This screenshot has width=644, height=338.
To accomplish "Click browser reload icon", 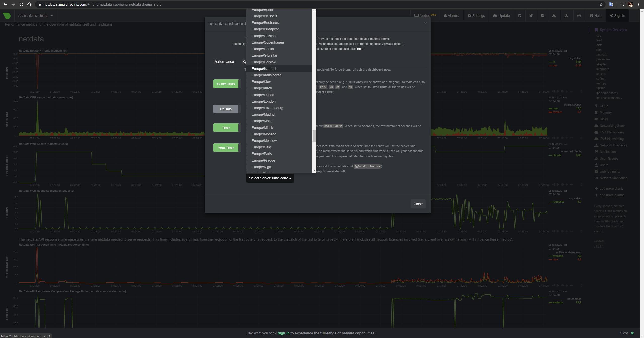I will [21, 4].
